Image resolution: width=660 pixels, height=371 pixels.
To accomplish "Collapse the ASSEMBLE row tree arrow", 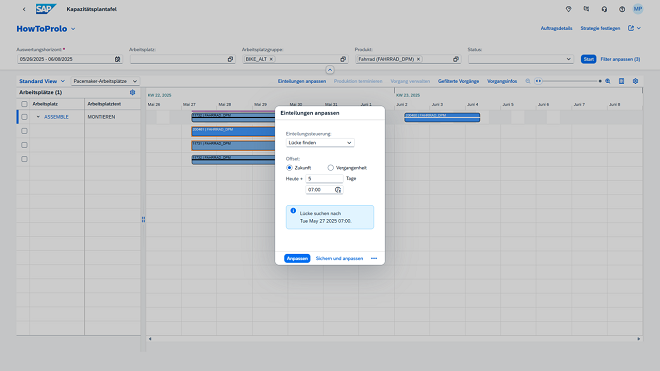I will coord(38,117).
